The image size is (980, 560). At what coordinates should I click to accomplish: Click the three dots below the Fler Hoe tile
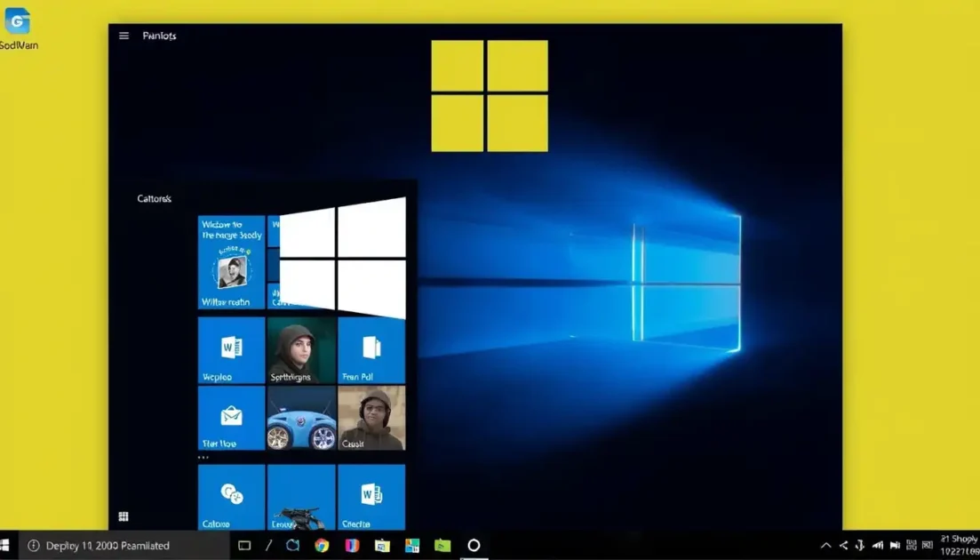point(203,458)
